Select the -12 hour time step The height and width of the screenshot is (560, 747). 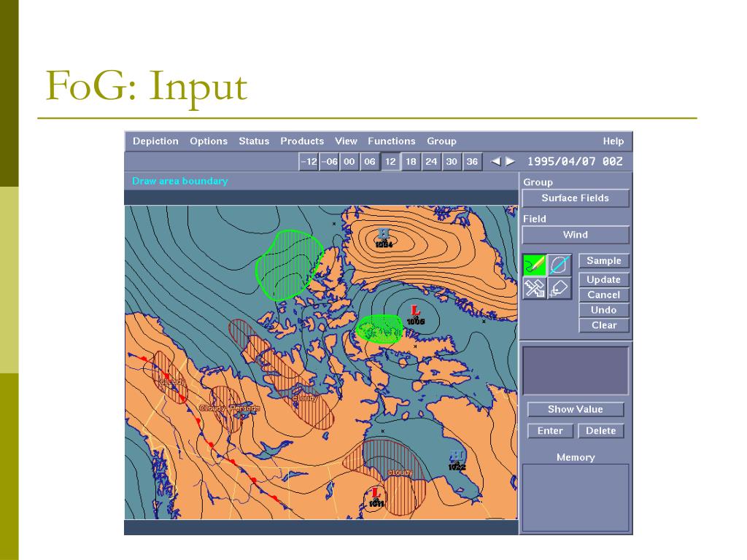coord(309,161)
